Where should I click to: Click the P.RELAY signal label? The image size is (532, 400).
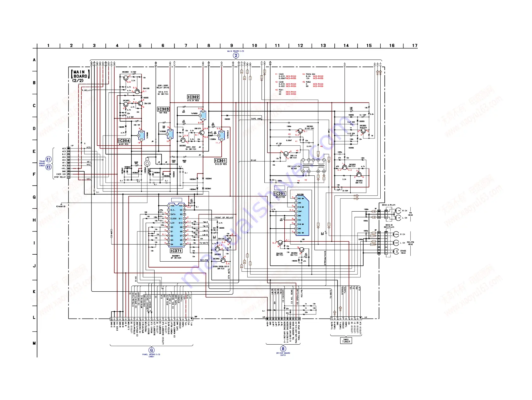point(86,90)
